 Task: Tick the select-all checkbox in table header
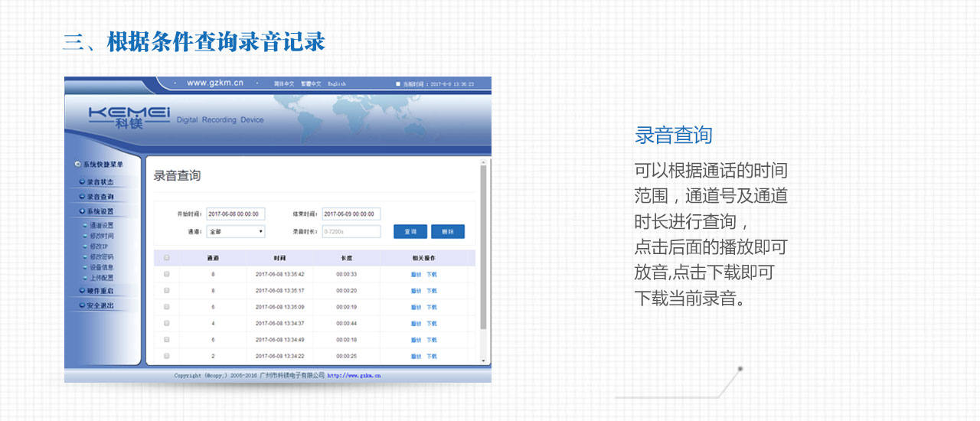167,258
